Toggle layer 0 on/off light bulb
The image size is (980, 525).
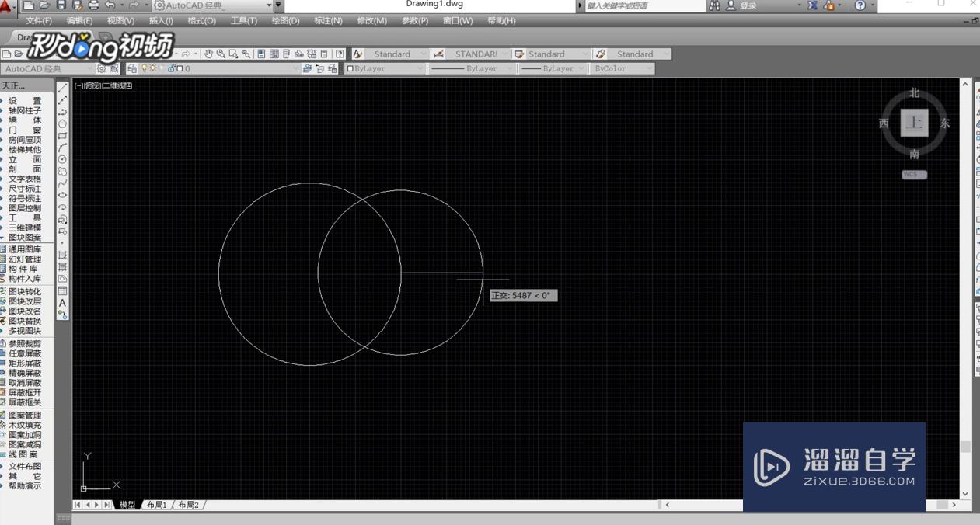(144, 68)
